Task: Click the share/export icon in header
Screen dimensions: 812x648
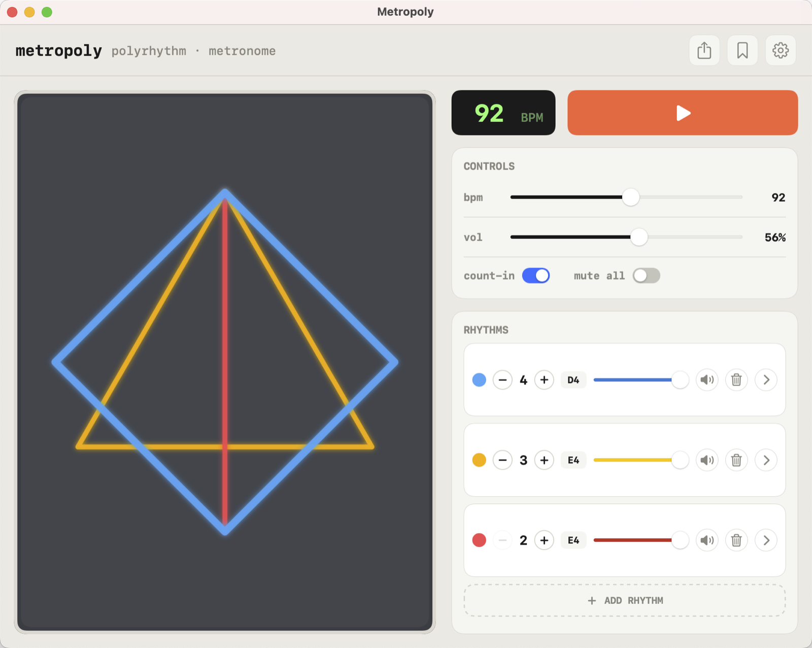Action: click(704, 50)
